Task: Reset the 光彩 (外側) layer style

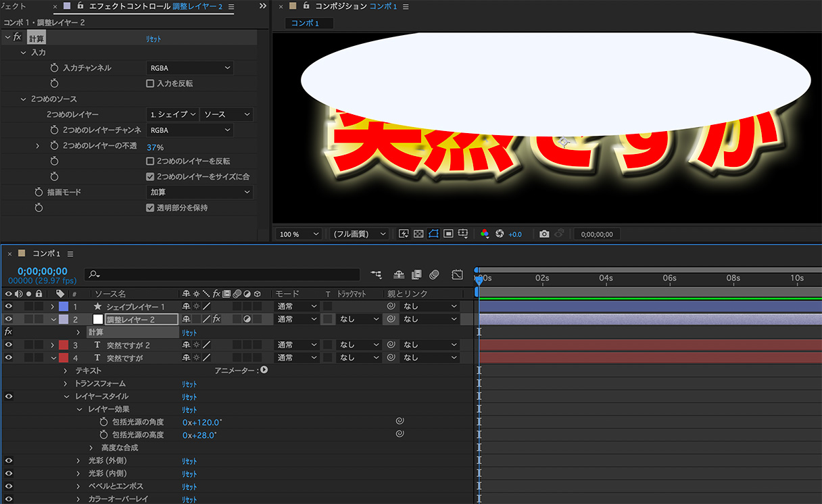Action: click(189, 461)
